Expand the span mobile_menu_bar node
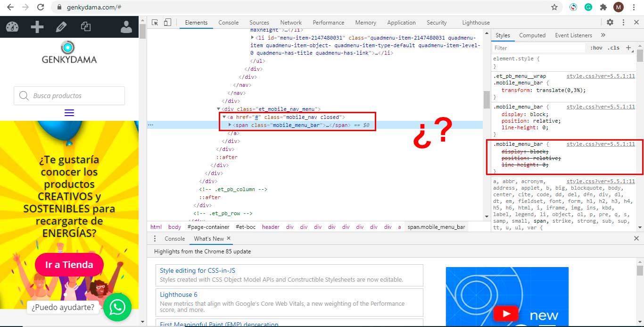644x327 pixels. coord(230,125)
